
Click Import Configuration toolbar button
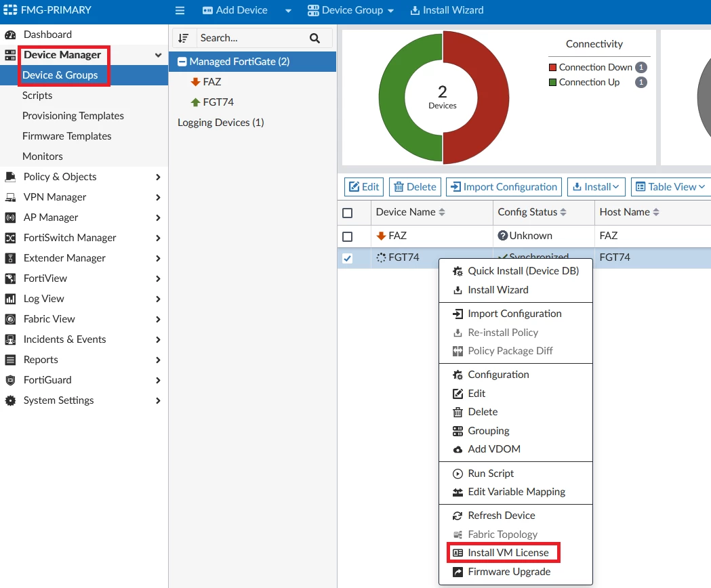504,187
